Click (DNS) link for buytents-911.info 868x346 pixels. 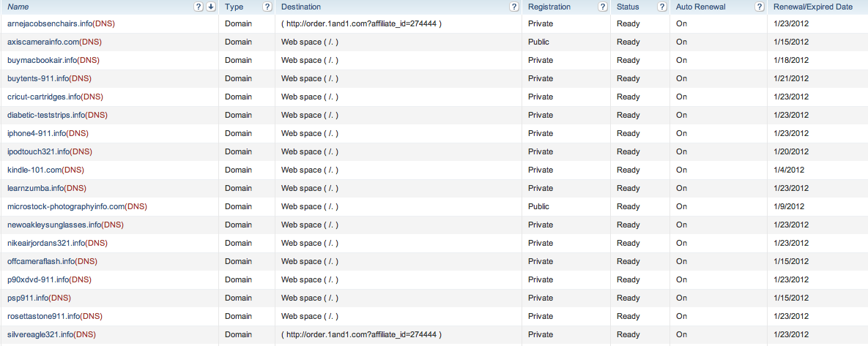pos(81,78)
